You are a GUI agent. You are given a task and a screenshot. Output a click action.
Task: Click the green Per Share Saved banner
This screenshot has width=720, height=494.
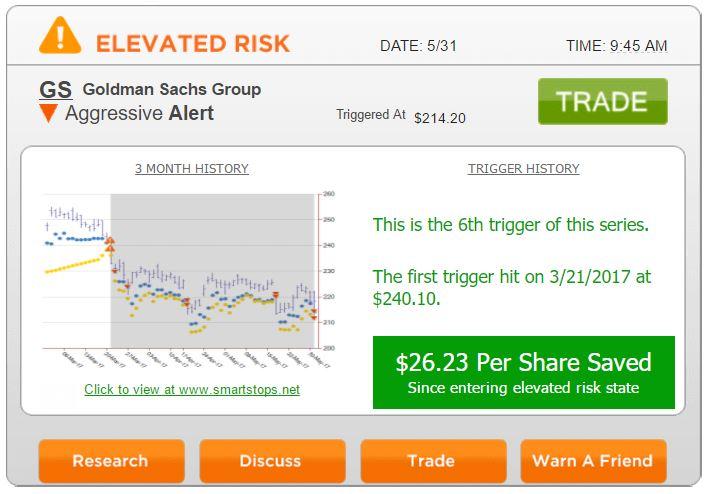coord(523,372)
